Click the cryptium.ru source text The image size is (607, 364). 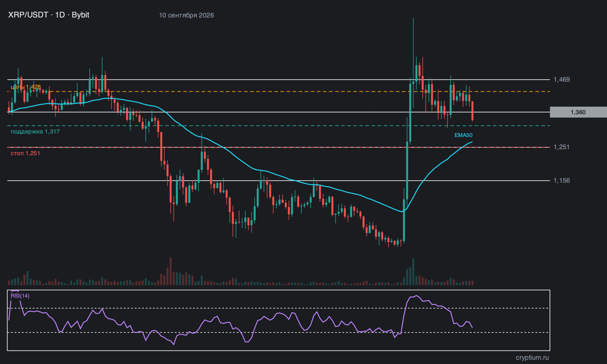click(532, 358)
